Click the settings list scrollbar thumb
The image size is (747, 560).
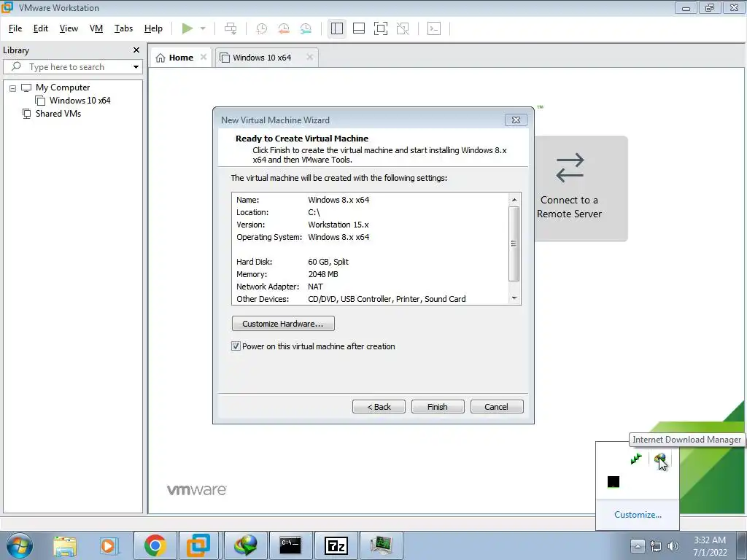pos(514,244)
